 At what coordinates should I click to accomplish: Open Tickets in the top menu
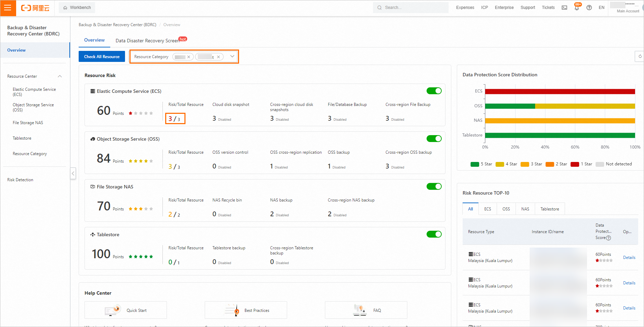pos(548,8)
